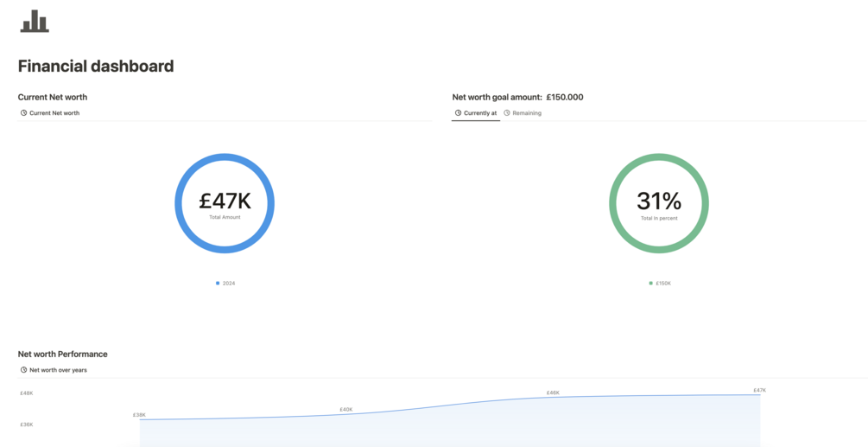Screen dimensions: 868x447
Task: Click the 31% total in percent value
Action: click(659, 201)
